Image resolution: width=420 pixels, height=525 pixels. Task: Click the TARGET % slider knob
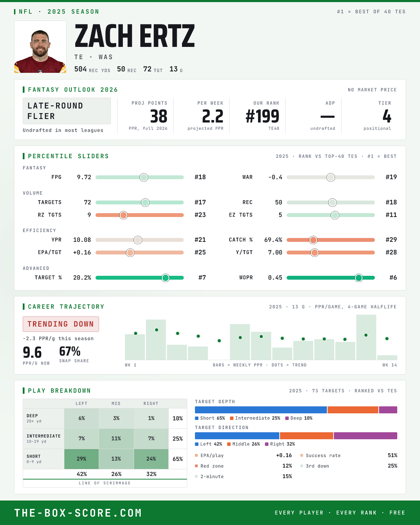[x=166, y=278]
